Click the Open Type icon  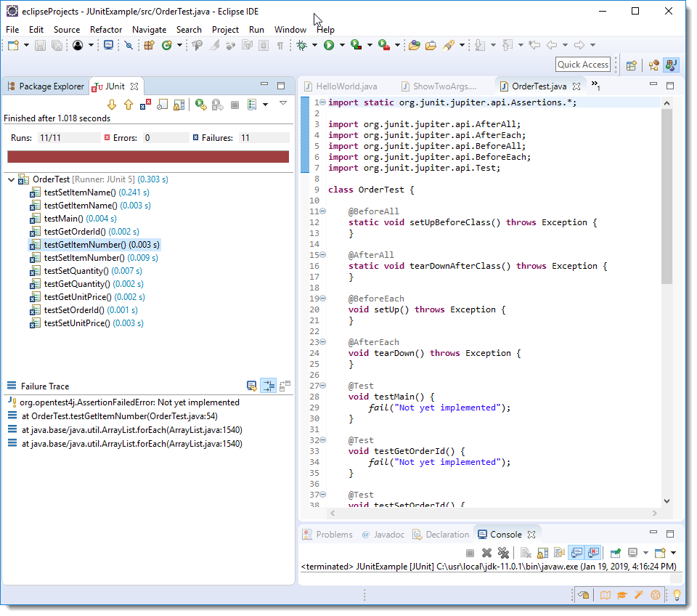tap(414, 45)
